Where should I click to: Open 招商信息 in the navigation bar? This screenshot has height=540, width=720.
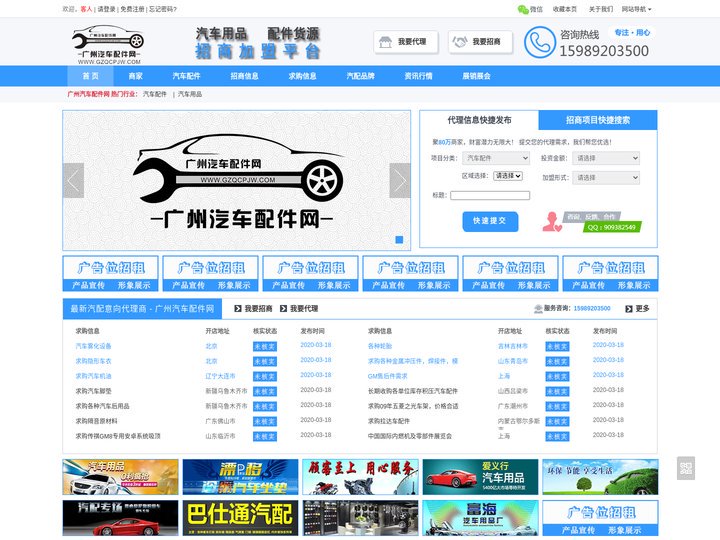244,76
